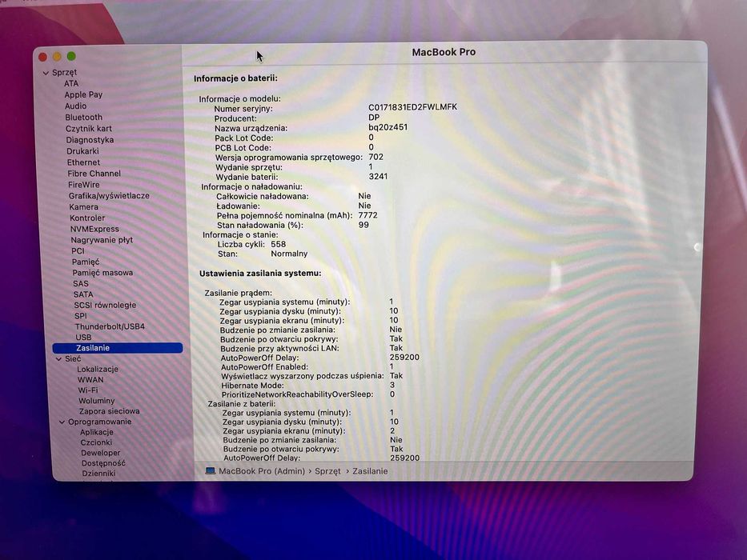The height and width of the screenshot is (560, 747).
Task: Open Diagnostyka in sidebar
Action: [90, 140]
